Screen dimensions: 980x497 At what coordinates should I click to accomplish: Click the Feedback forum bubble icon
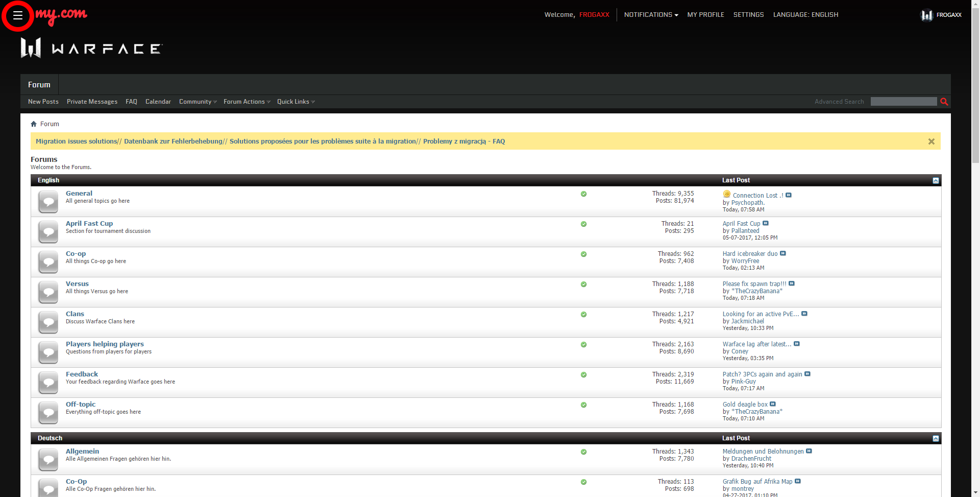48,383
